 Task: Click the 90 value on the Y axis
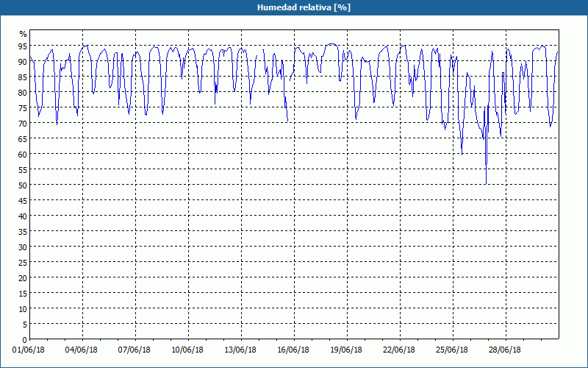[23, 62]
